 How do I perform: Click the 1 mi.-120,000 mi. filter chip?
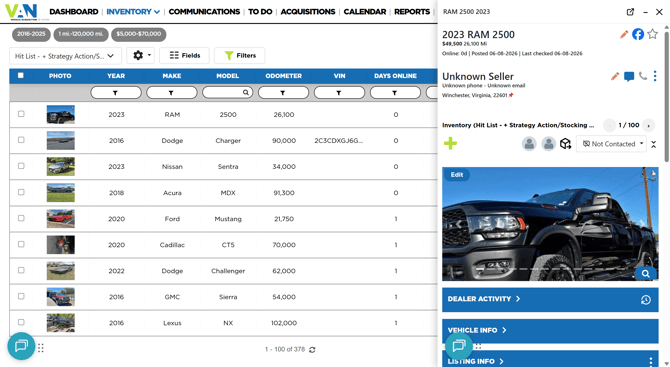80,34
